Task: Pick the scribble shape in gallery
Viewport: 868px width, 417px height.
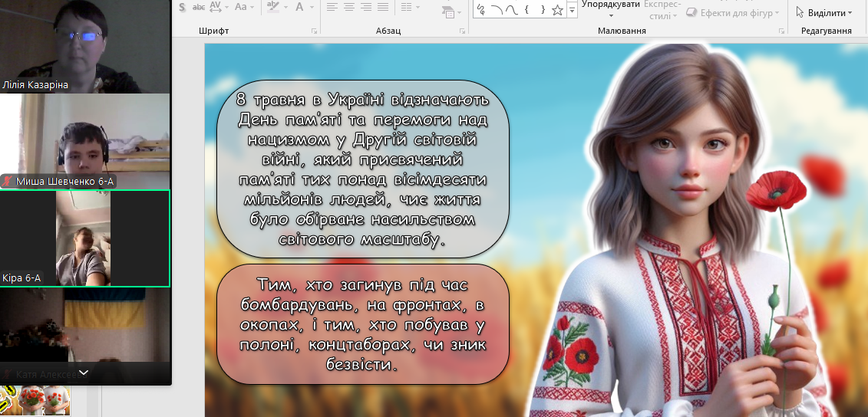Action: (480, 9)
